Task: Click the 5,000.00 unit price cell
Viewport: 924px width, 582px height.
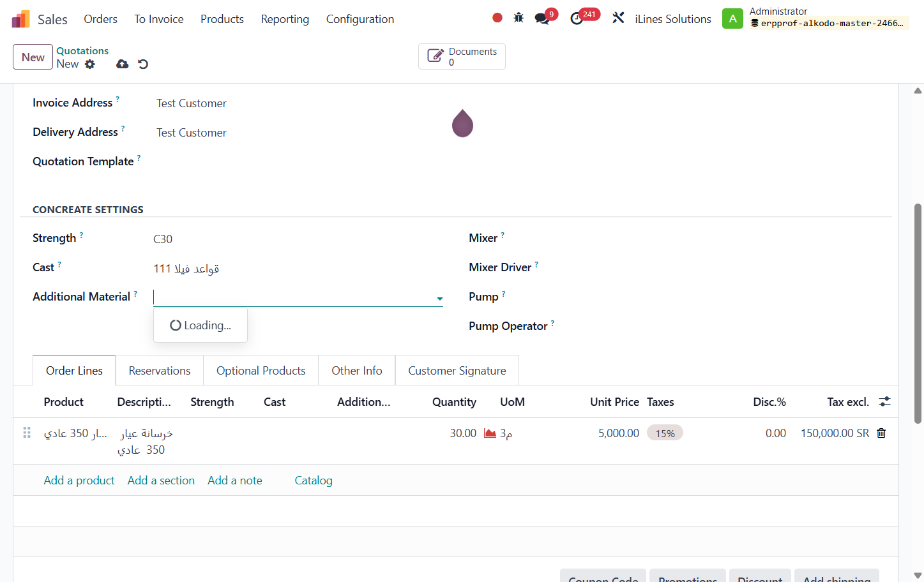Action: click(x=618, y=433)
